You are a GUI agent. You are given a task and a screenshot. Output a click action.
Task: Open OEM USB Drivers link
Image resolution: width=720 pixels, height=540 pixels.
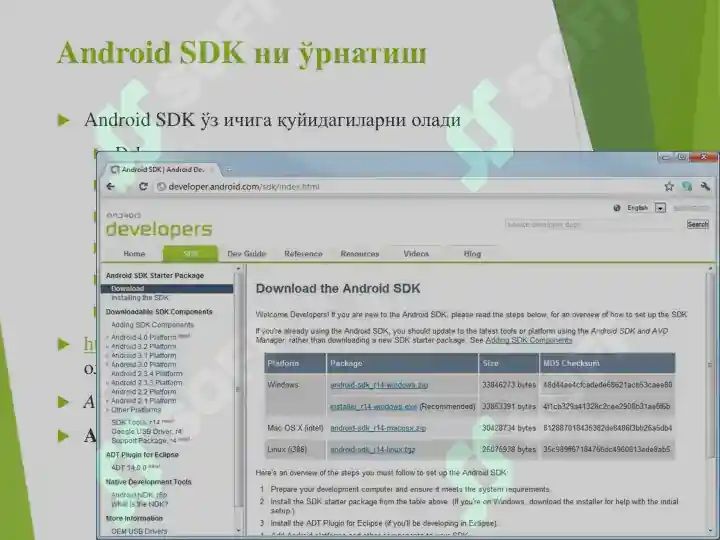click(140, 531)
